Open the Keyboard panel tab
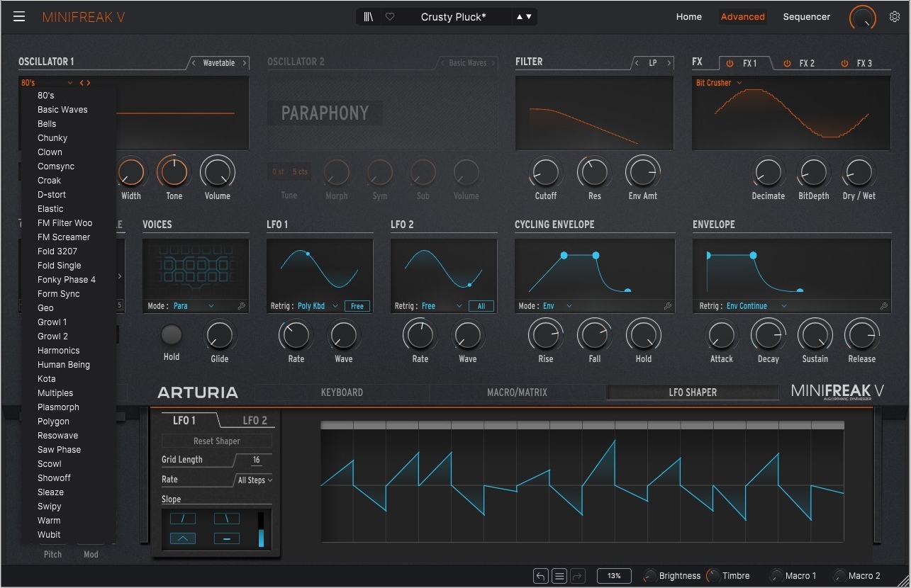Viewport: 911px width, 588px height. point(342,392)
